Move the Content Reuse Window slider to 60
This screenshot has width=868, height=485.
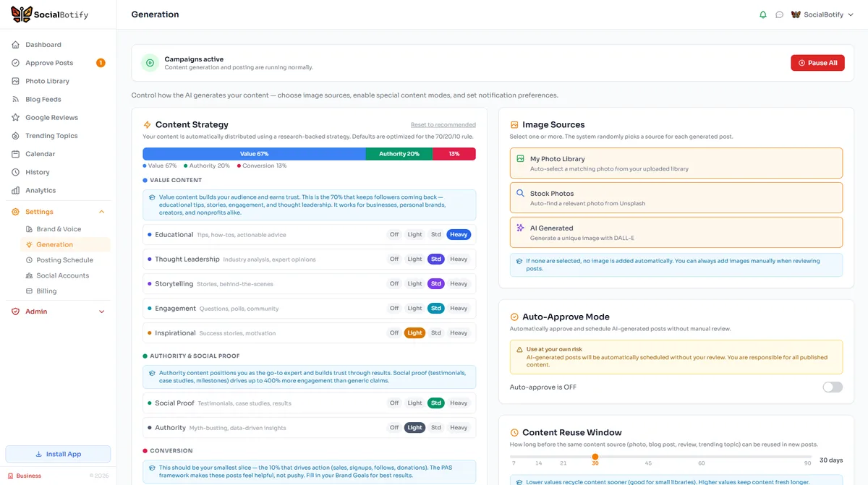click(701, 457)
